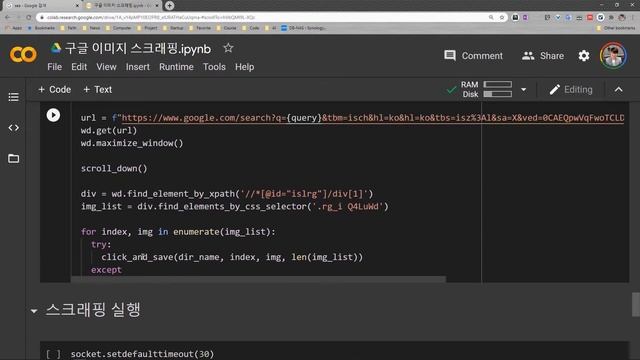
Task: Click the wd.maximize_window() line
Action: click(132, 143)
